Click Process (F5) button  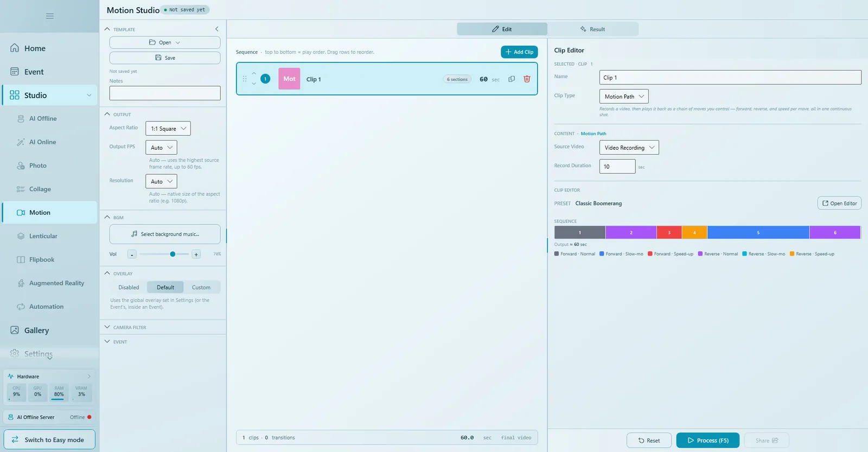[708, 440]
